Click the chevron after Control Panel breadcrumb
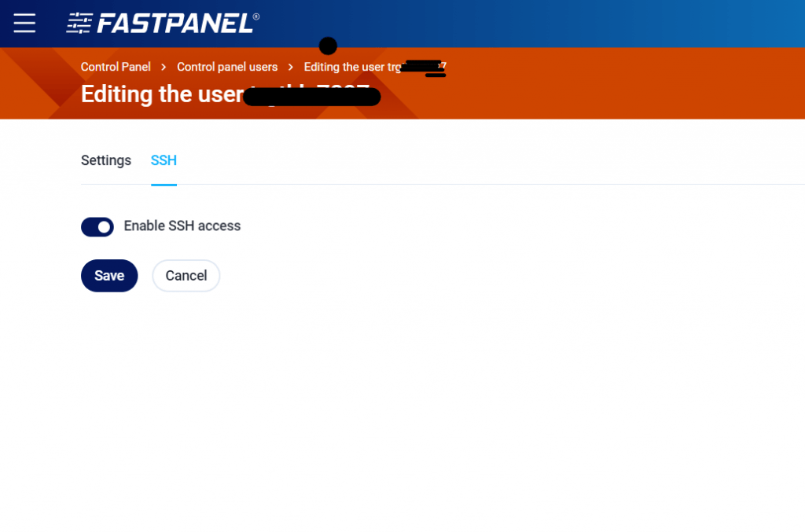This screenshot has height=532, width=805. point(164,68)
